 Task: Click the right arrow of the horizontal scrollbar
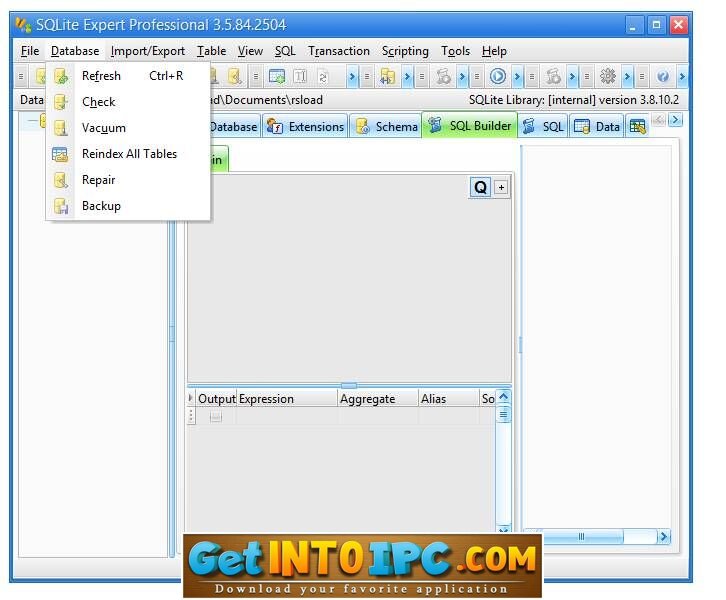tap(663, 537)
